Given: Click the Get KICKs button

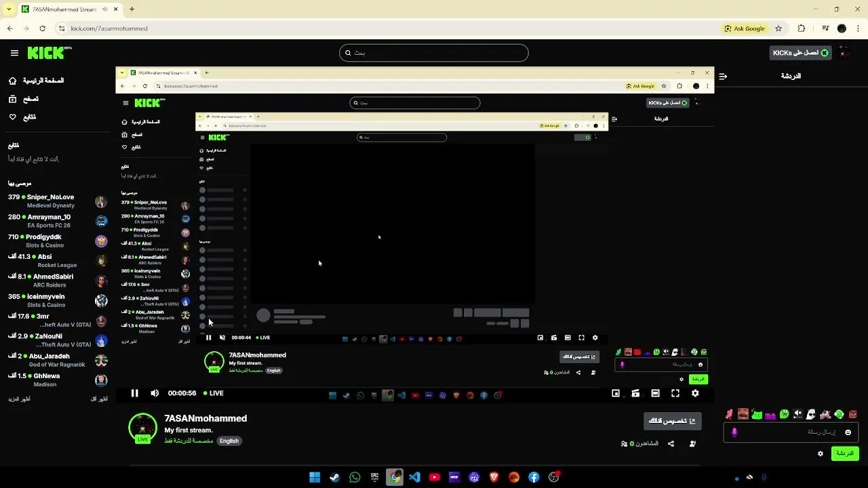Looking at the screenshot, I should click(800, 53).
